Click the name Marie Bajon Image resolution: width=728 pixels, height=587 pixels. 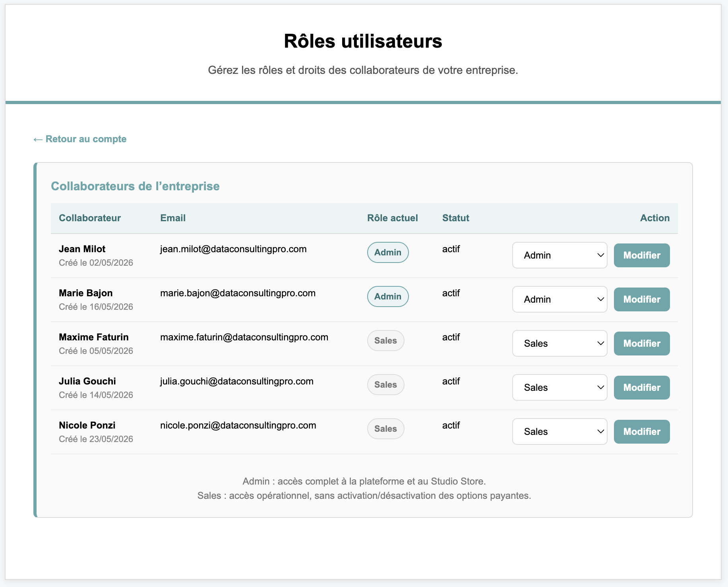click(x=85, y=293)
